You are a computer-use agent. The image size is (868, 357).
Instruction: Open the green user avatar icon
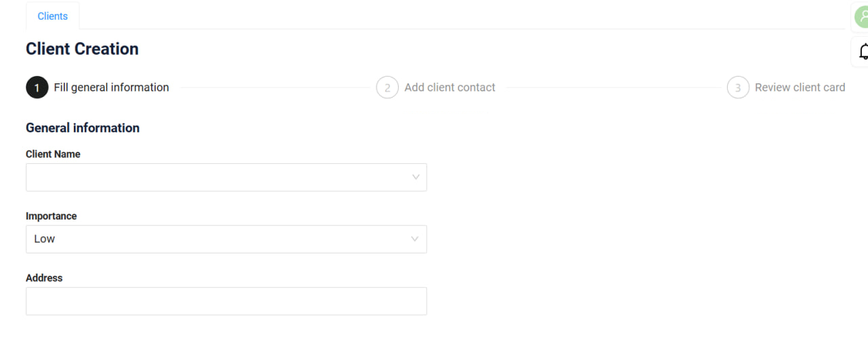(x=861, y=17)
